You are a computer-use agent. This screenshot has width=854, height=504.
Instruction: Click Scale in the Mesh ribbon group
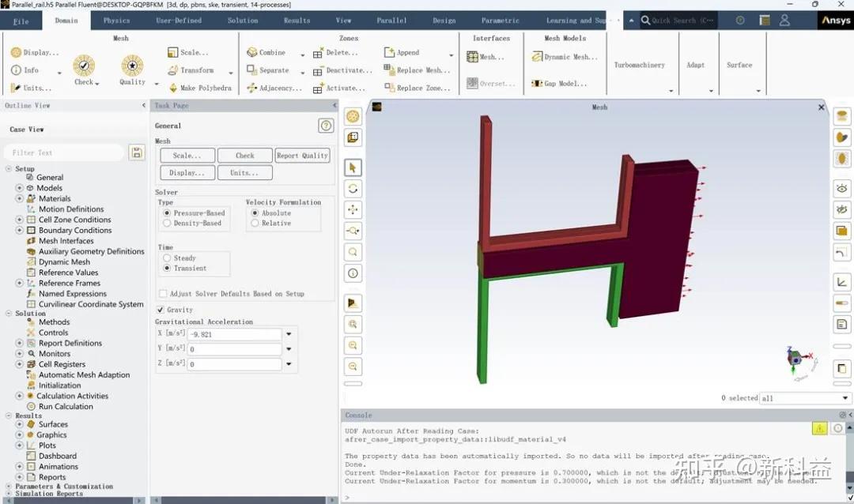coord(188,52)
